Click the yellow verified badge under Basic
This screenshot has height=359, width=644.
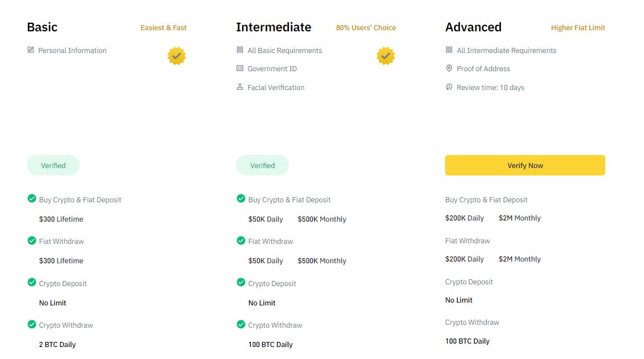point(177,56)
